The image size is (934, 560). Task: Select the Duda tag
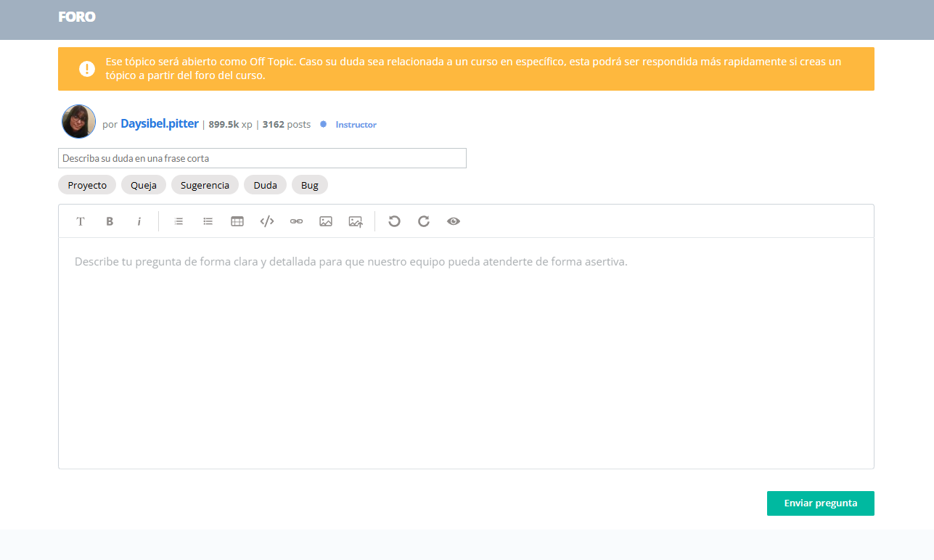click(265, 185)
